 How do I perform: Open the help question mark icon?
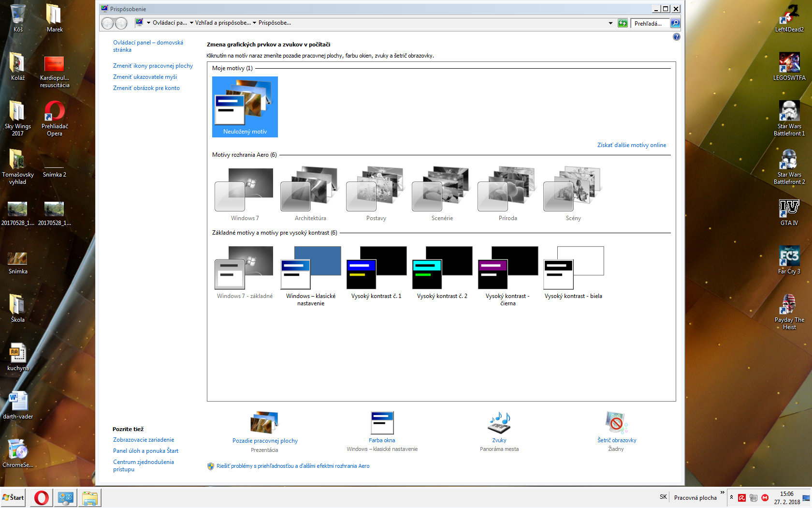click(x=676, y=37)
